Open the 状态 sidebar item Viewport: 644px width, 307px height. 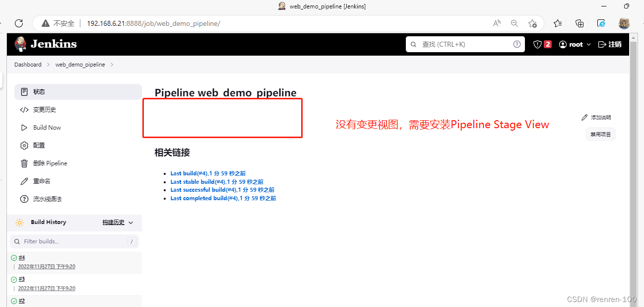tap(78, 92)
